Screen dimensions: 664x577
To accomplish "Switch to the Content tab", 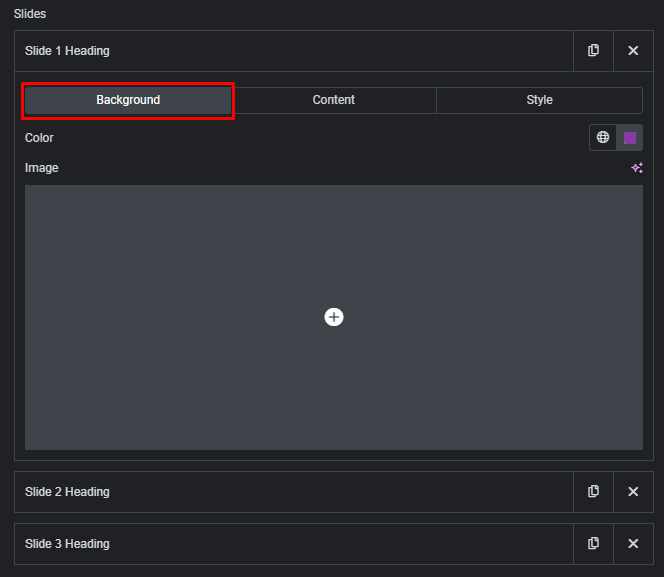I will point(334,100).
